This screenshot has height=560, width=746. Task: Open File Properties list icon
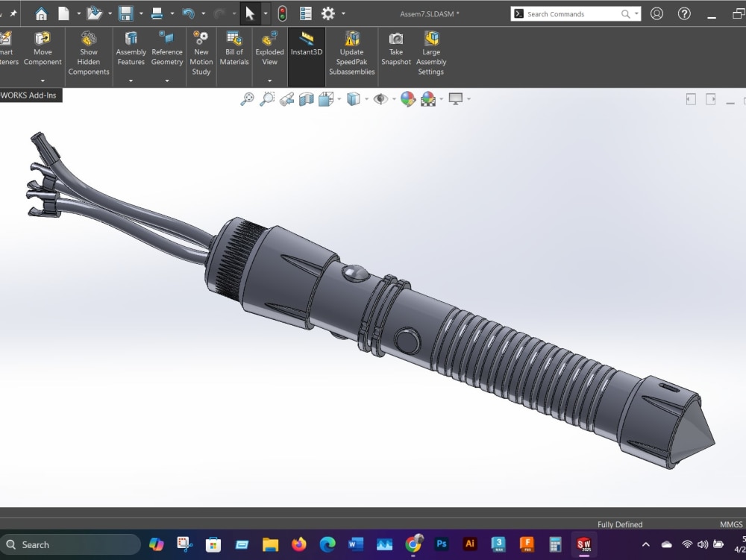306,13
